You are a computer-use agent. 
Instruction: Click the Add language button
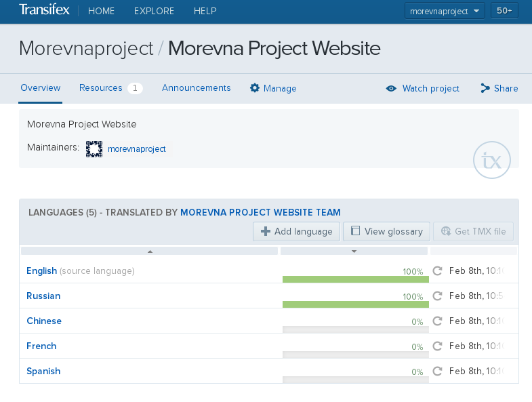(x=296, y=232)
